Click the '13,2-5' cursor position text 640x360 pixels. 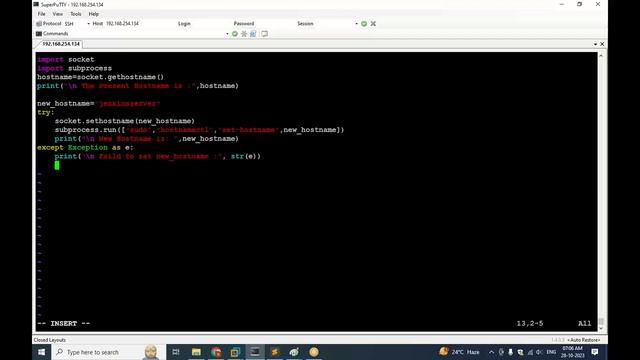530,323
